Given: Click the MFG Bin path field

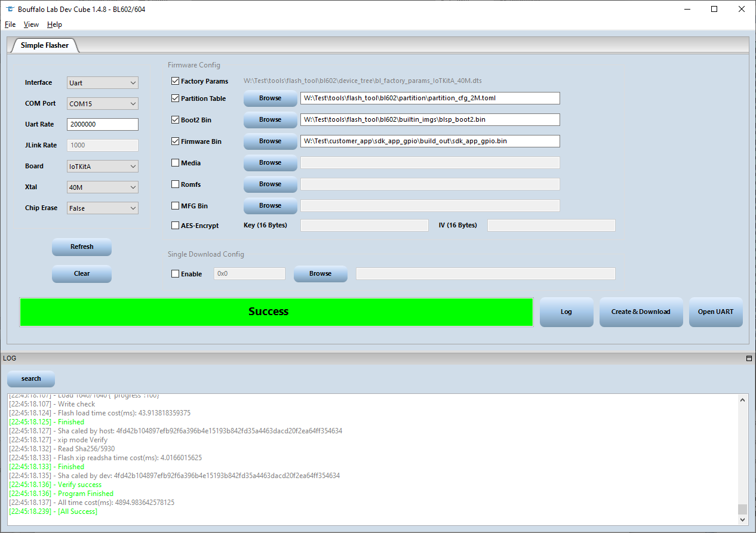Looking at the screenshot, I should (430, 206).
